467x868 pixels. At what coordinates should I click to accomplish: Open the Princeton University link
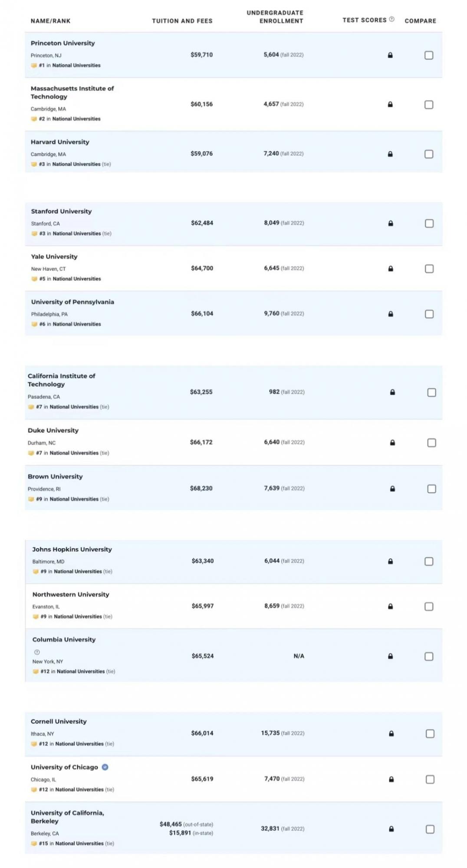[62, 43]
